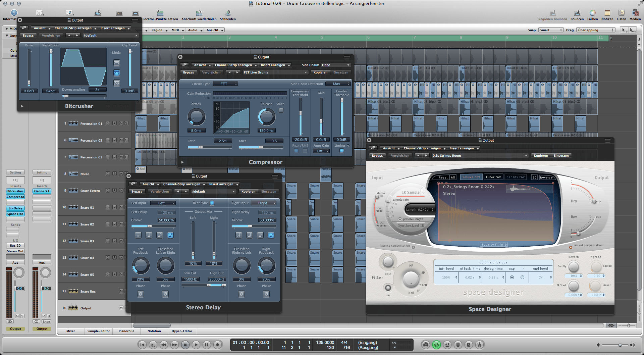Open the Pianorolle tab

pos(126,331)
